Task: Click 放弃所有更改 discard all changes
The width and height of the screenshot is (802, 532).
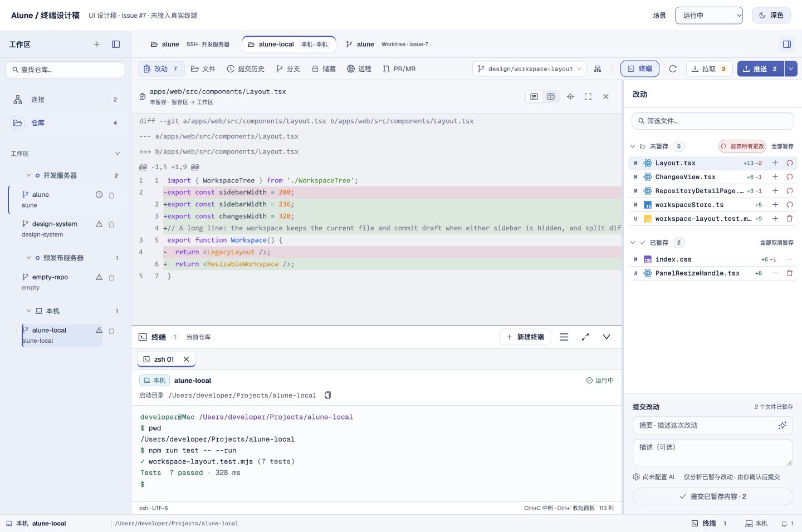Action: [742, 146]
